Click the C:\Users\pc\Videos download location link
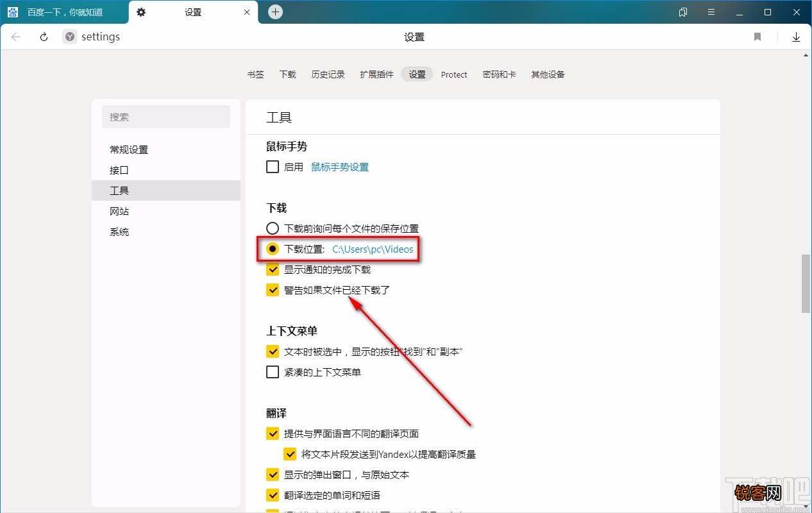Screen dimensions: 812x513 pos(372,249)
